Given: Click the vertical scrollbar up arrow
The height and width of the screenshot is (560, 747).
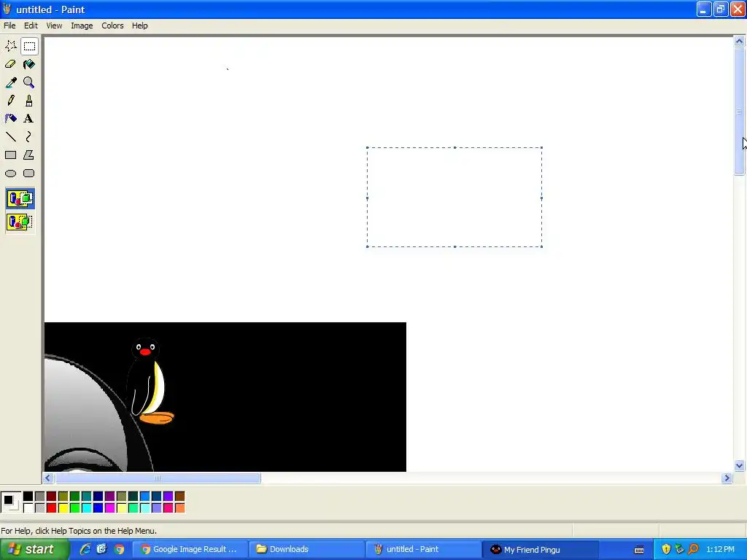Looking at the screenshot, I should (740, 42).
